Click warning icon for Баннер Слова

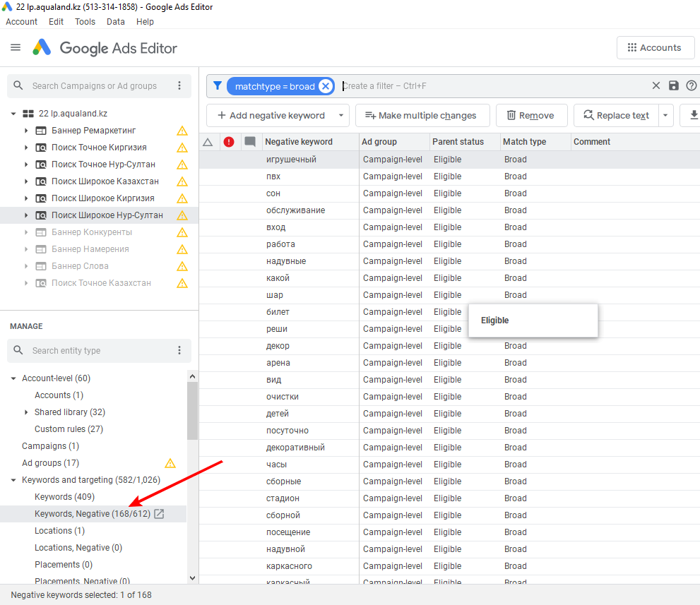tap(182, 266)
